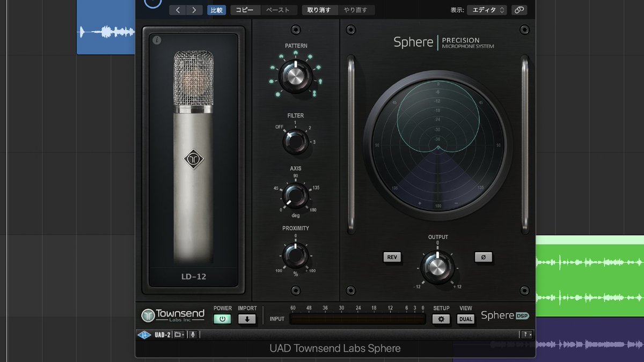This screenshot has width=644, height=362.
Task: Click the info icon on microphone display
Action: [157, 40]
